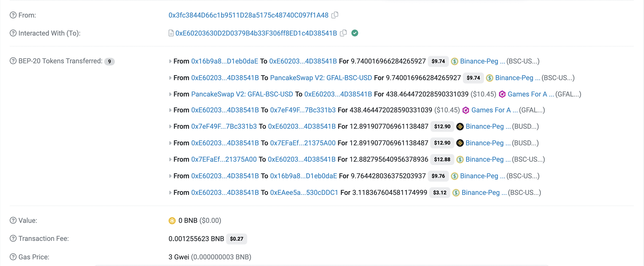The image size is (644, 266).
Task: Click the $0.27 transaction fee badge
Action: coord(236,239)
